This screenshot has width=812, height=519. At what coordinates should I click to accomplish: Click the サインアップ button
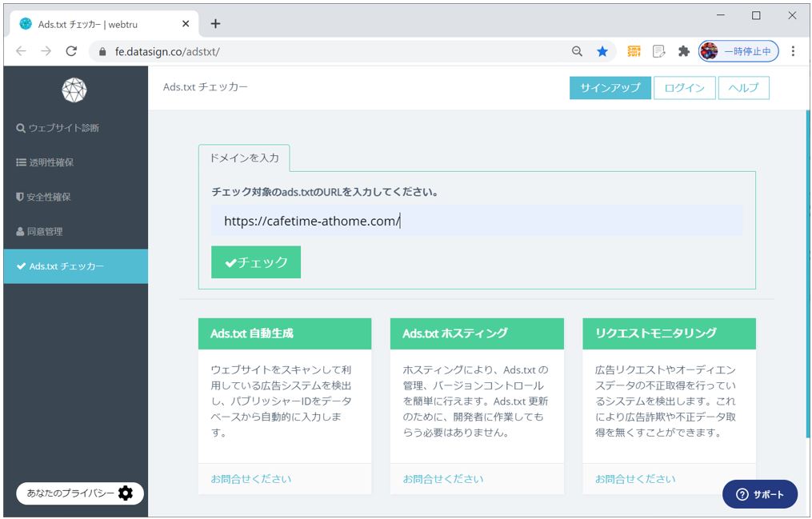coord(610,88)
